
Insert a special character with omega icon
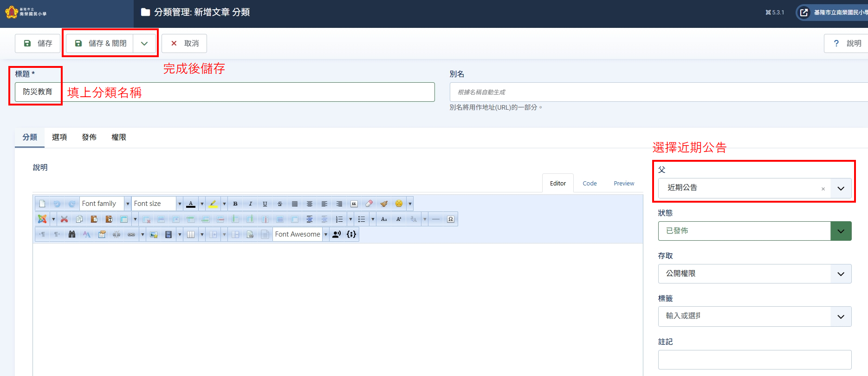451,219
